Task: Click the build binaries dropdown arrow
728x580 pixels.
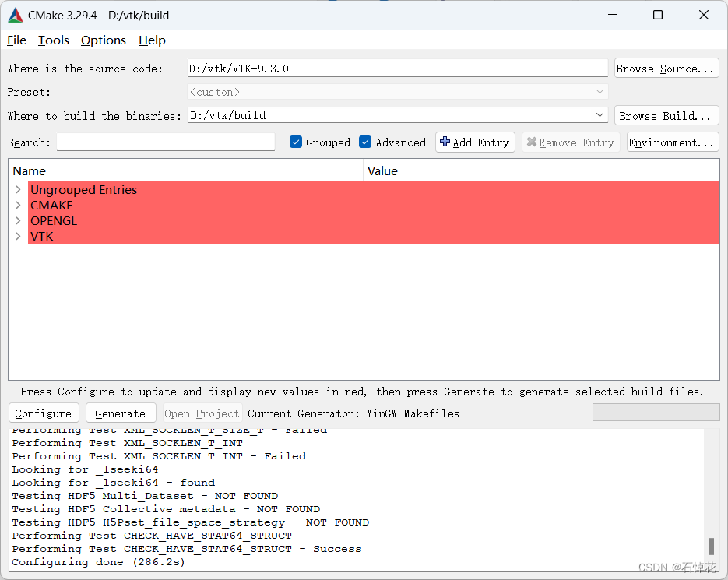Action: [x=600, y=115]
